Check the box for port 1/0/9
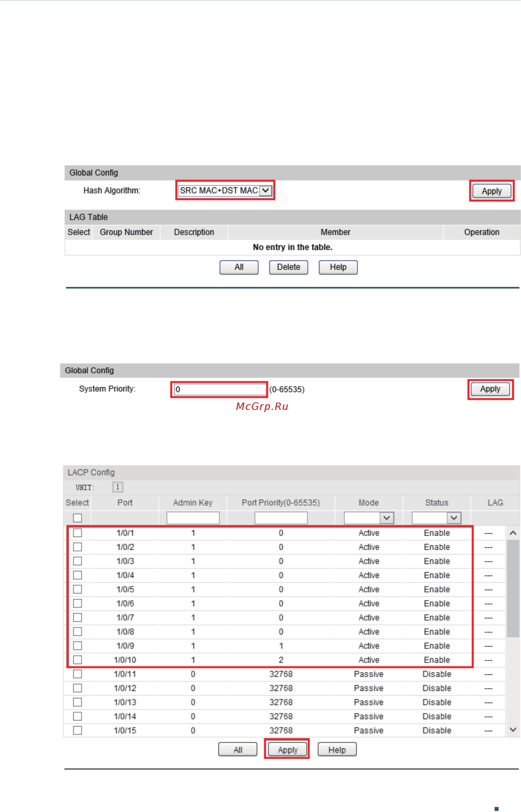 (x=78, y=646)
